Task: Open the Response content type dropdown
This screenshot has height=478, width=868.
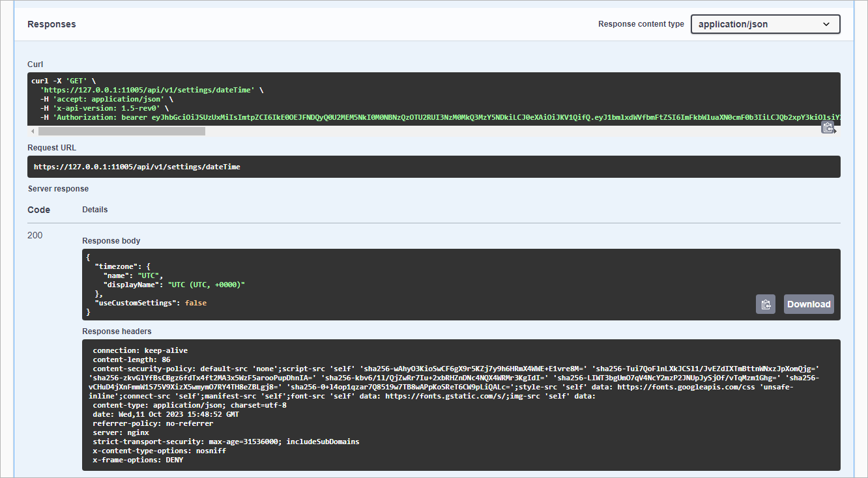Action: click(x=765, y=24)
